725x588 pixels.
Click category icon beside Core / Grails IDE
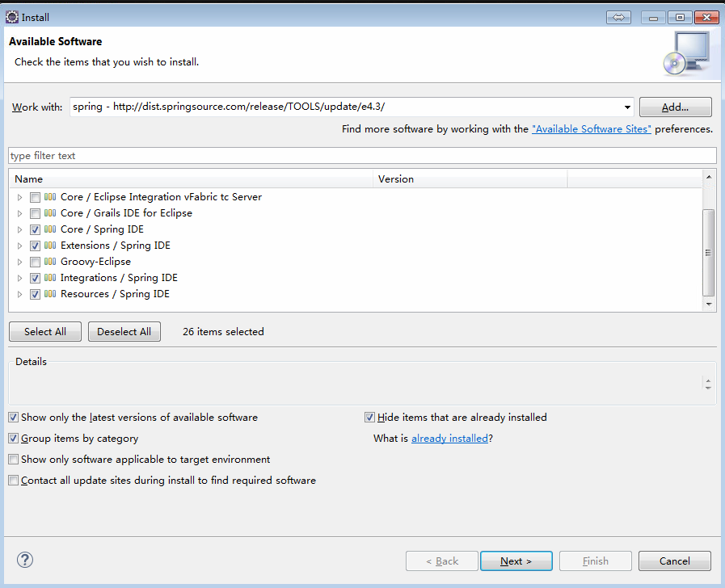[50, 213]
